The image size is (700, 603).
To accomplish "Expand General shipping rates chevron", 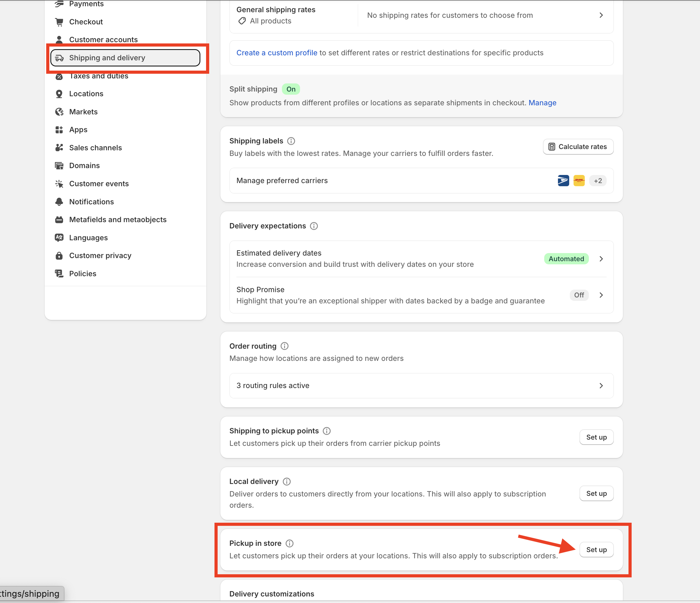I will (601, 15).
